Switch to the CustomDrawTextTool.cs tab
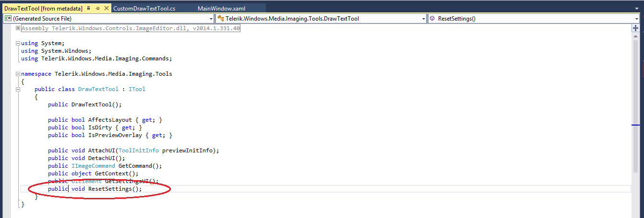Image resolution: width=644 pixels, height=218 pixels. point(144,9)
